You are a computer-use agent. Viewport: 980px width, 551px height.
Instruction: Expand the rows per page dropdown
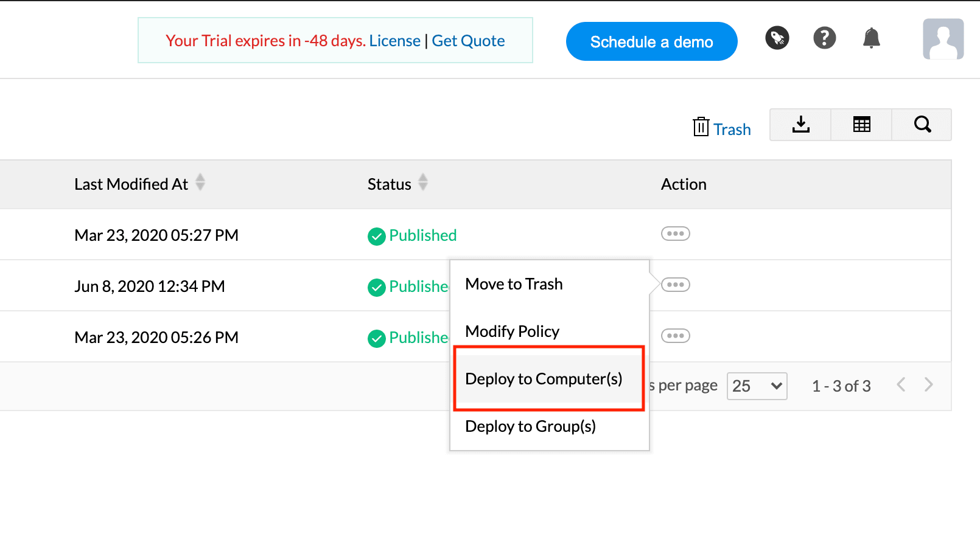pyautogui.click(x=757, y=386)
